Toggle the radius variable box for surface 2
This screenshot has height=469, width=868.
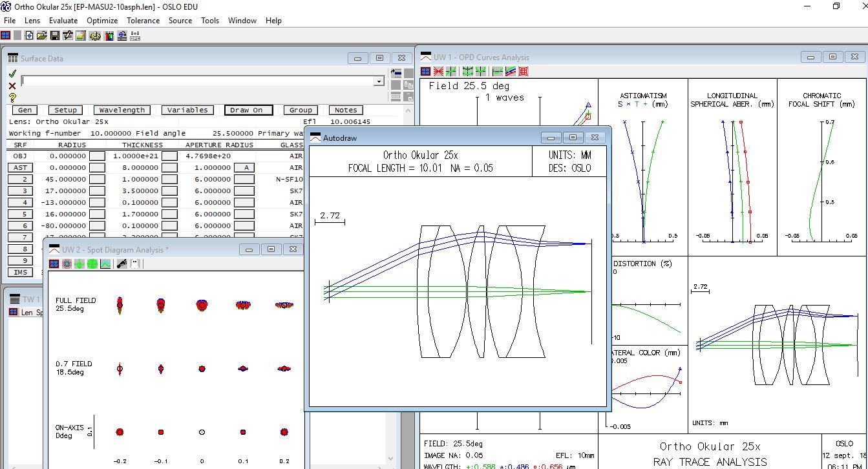96,179
